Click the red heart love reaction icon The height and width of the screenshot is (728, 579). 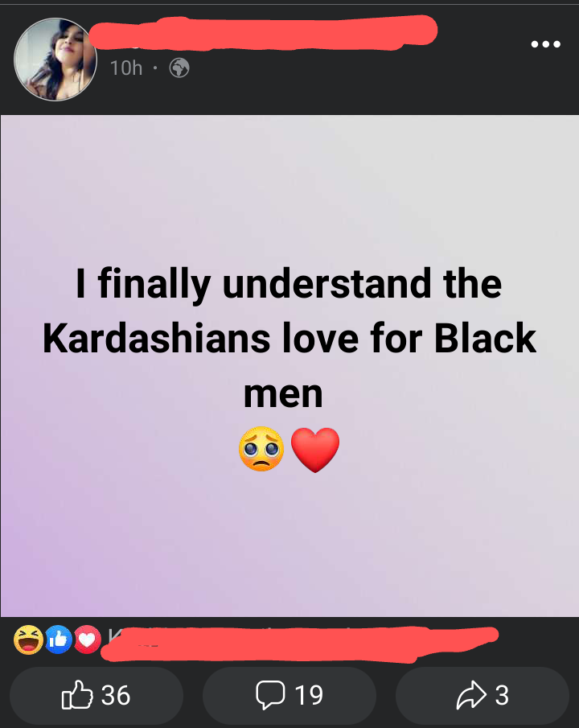(x=87, y=640)
